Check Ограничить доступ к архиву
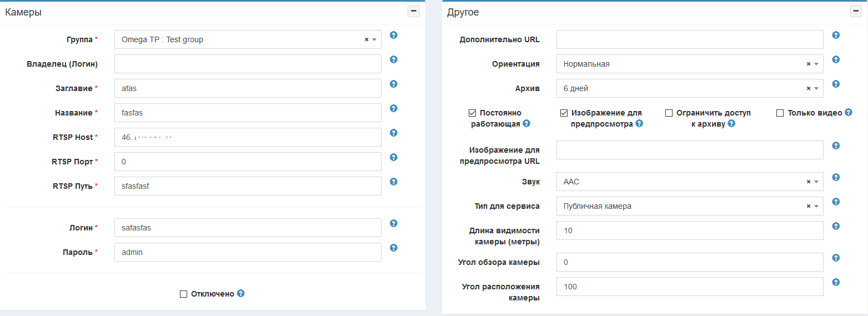This screenshot has height=316, width=868. (669, 113)
